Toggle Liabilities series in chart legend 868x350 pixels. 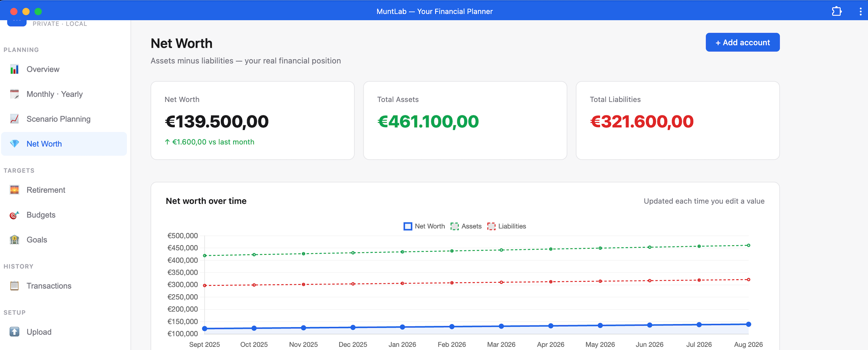coord(506,226)
